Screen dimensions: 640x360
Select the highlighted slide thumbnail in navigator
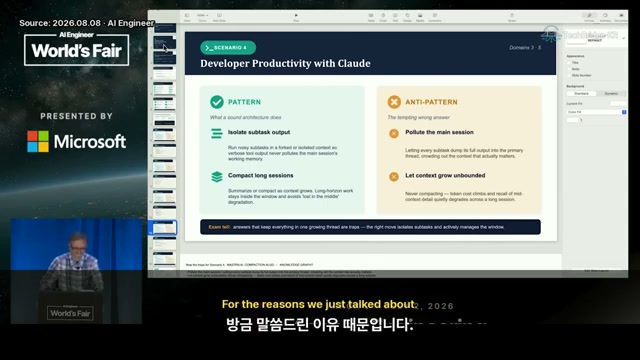click(x=164, y=227)
